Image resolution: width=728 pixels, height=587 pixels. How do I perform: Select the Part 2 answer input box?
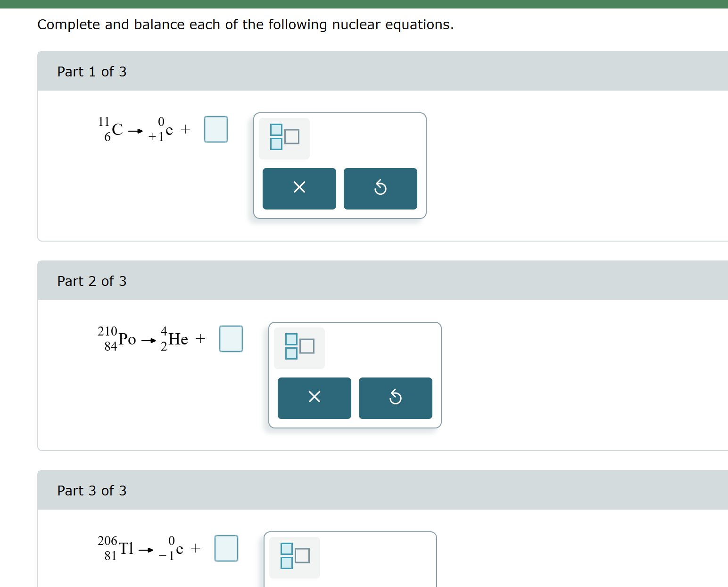pos(231,338)
